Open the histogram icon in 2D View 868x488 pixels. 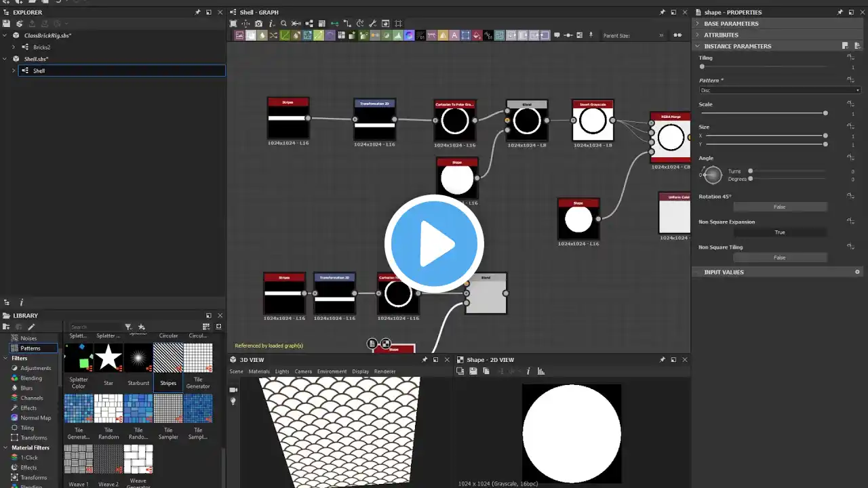click(541, 371)
